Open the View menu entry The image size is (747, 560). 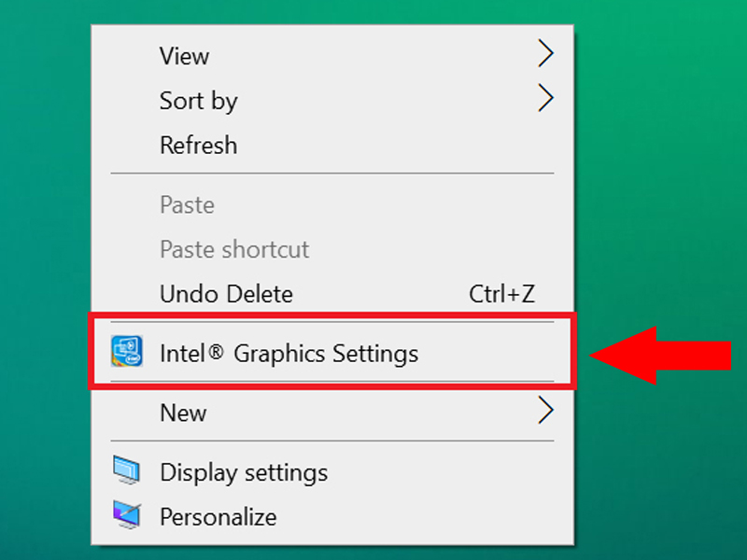tap(184, 56)
